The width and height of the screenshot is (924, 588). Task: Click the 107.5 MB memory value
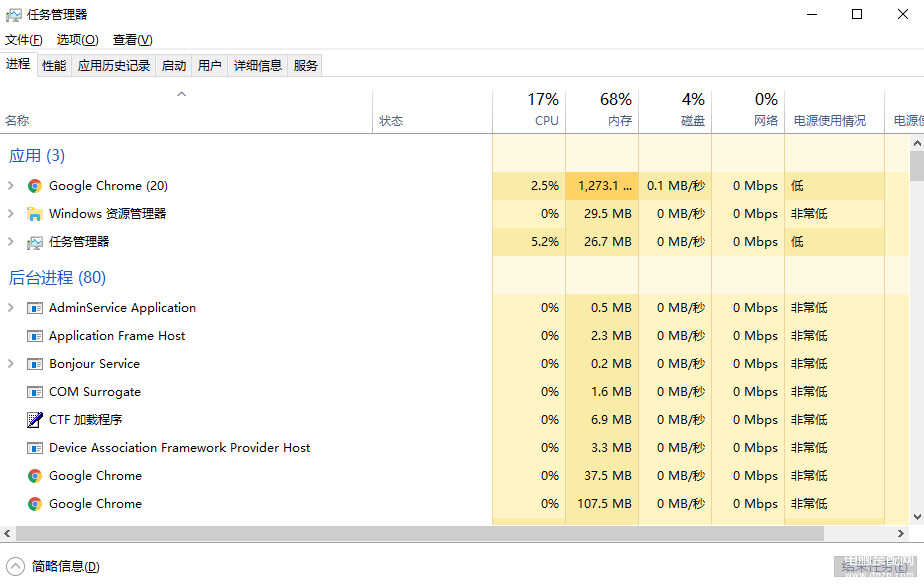point(604,504)
